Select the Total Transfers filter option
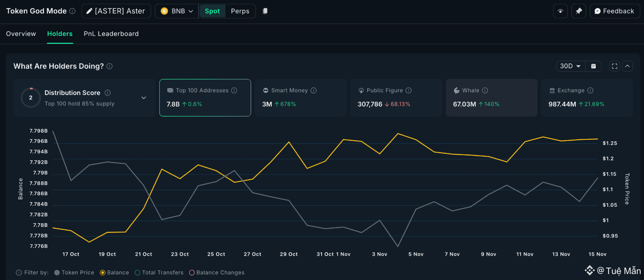Viewport: 644px width, 280px height. pyautogui.click(x=138, y=273)
